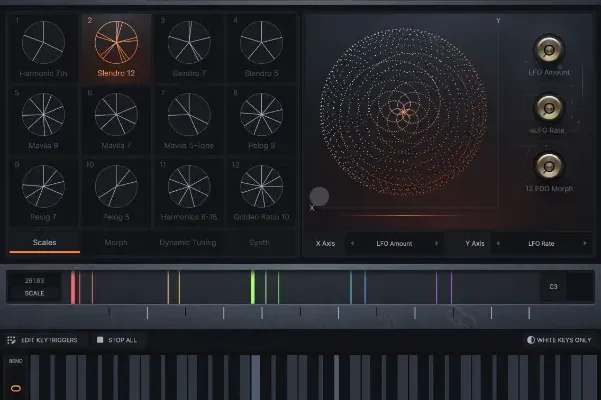This screenshot has width=601, height=400.
Task: Choose the Slendro 7 scale wheel
Action: click(188, 45)
